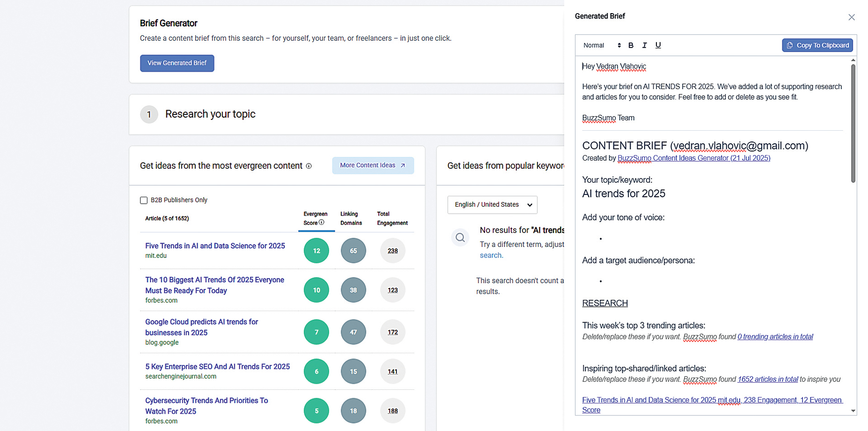Open 5 Key Enterprise SEO article

217,367
